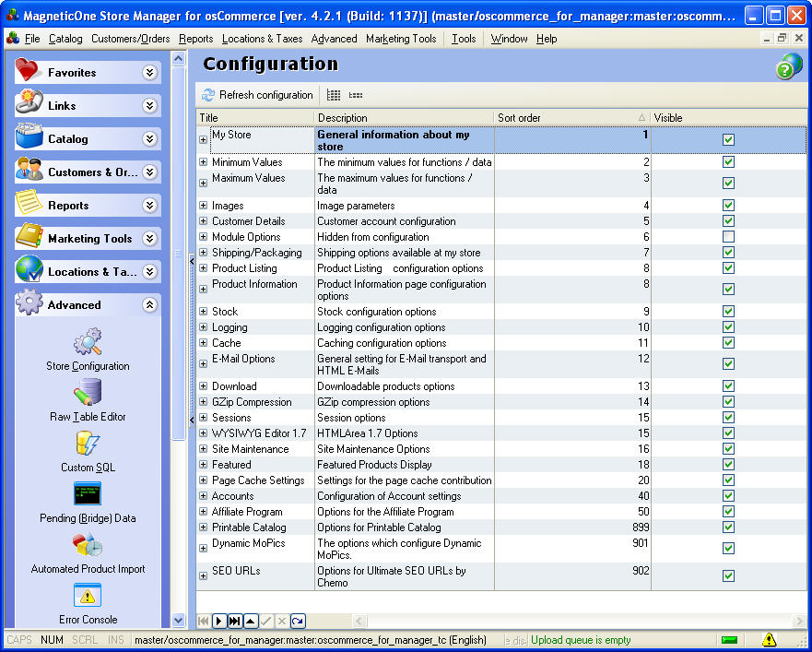Screen dimensions: 812x652
Task: Open the Error Console icon
Action: [88, 596]
